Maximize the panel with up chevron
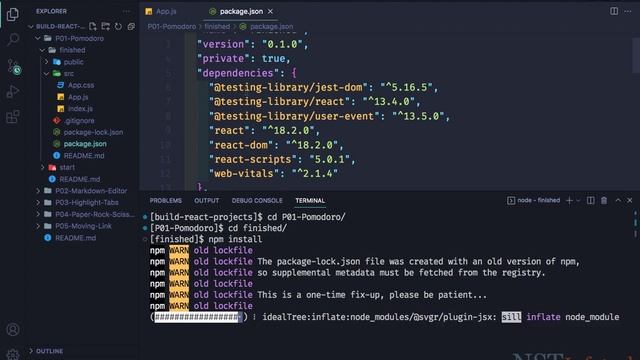 tap(618, 200)
